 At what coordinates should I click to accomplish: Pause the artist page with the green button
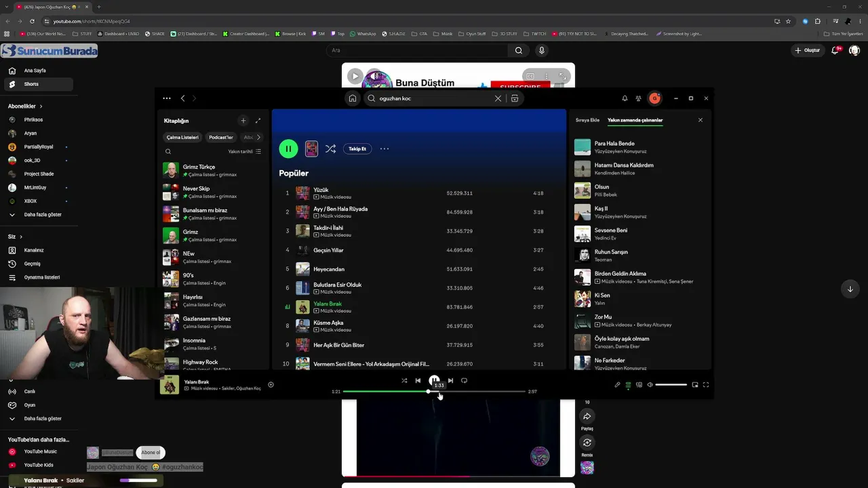(x=288, y=148)
